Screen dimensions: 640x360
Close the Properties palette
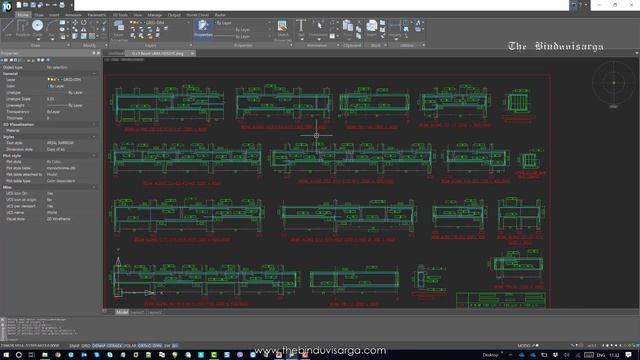[x=98, y=53]
